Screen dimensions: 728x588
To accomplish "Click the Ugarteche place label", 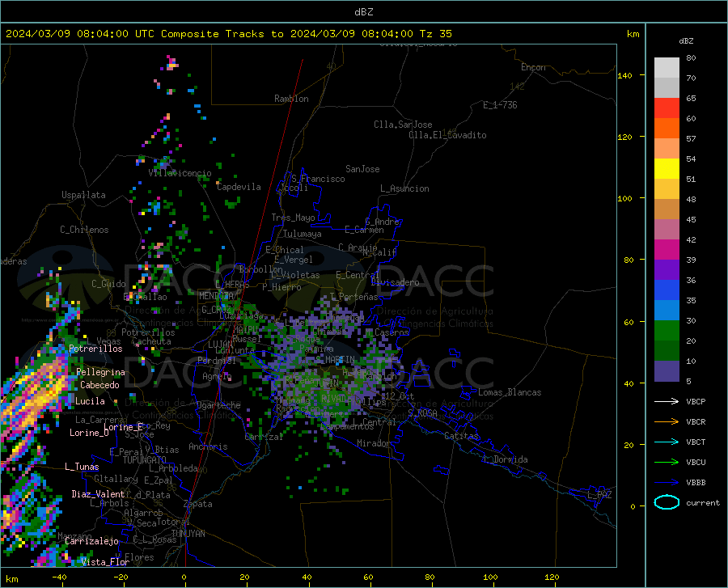I will click(x=218, y=405).
